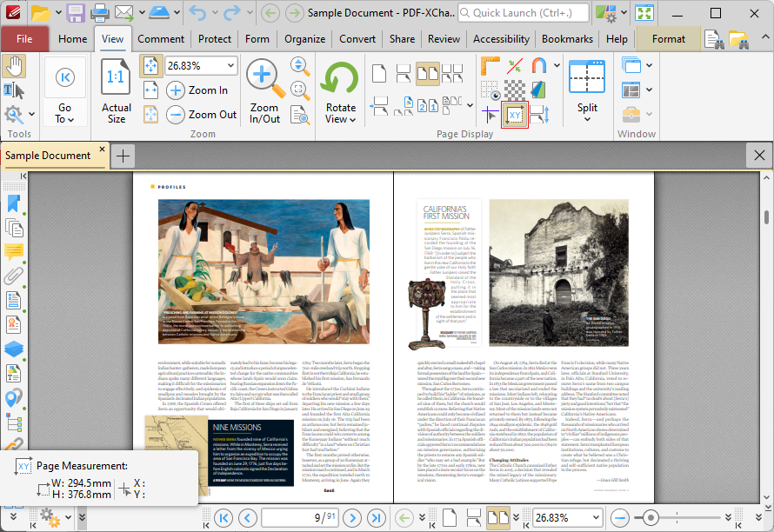The height and width of the screenshot is (532, 774).
Task: Toggle Continuous page layout in ribbon
Action: click(404, 74)
